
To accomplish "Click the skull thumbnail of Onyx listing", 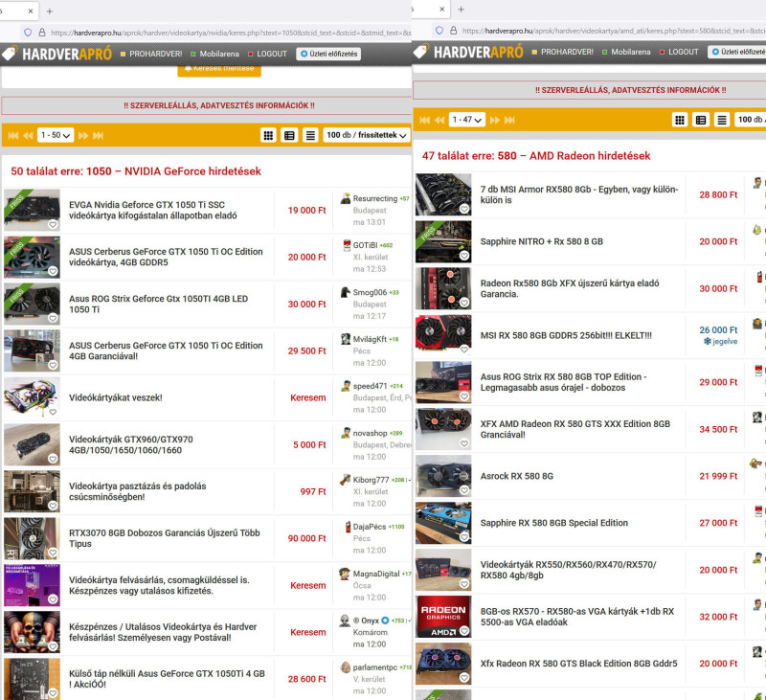I will point(33,632).
